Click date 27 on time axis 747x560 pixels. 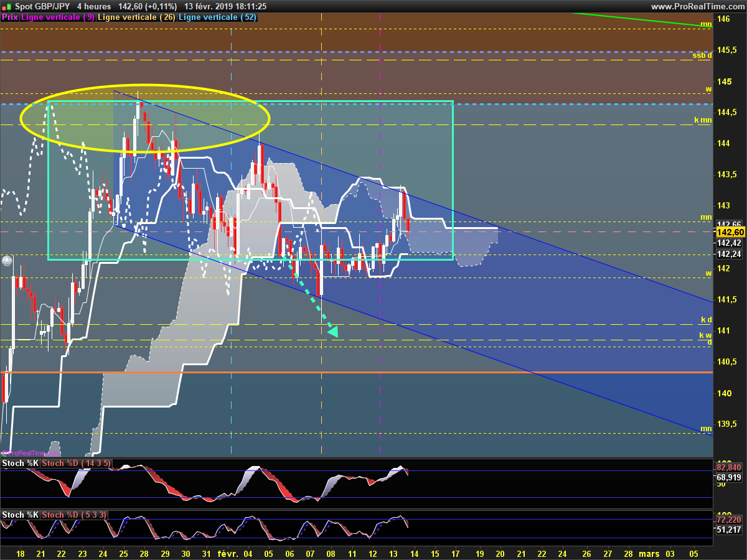608,553
